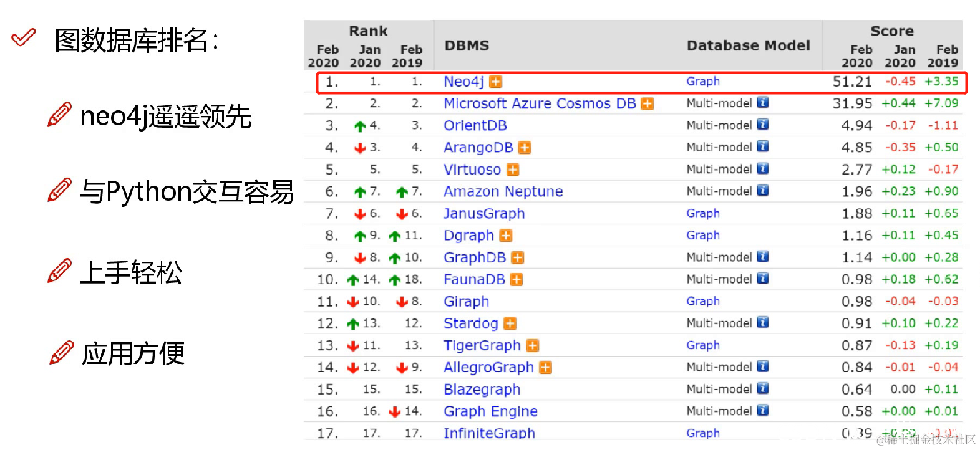Viewport: 980px width, 450px height.
Task: Click the plus icon next to GraphDB
Action: click(x=518, y=257)
